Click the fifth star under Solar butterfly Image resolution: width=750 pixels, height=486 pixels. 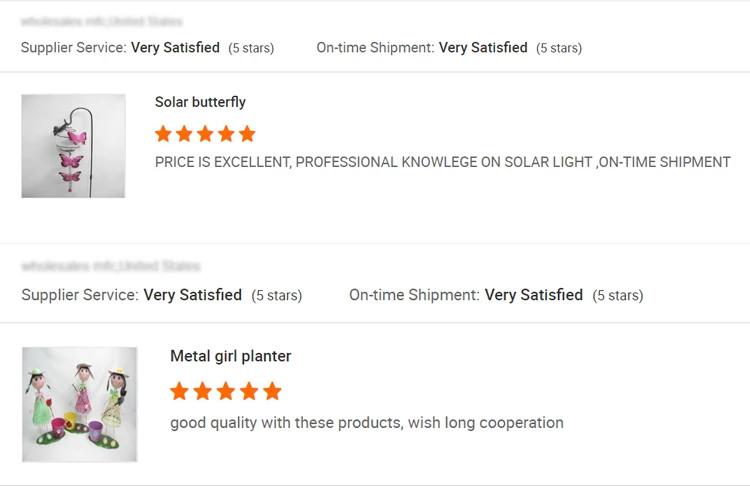(x=247, y=134)
